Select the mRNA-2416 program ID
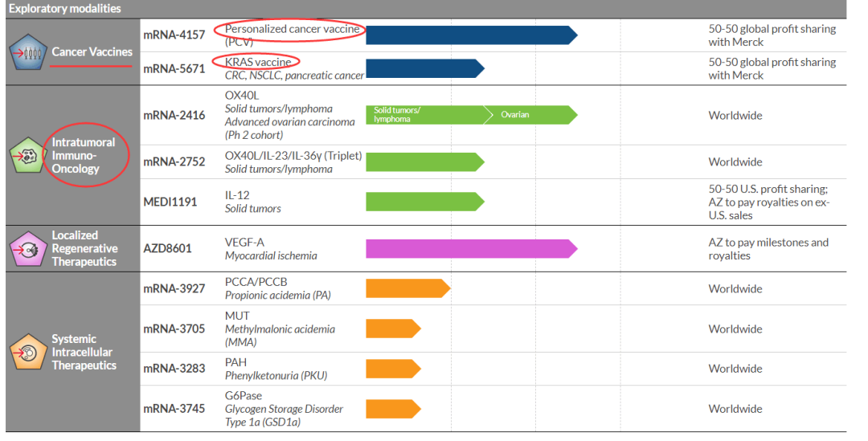This screenshot has height=441, width=868. point(174,115)
